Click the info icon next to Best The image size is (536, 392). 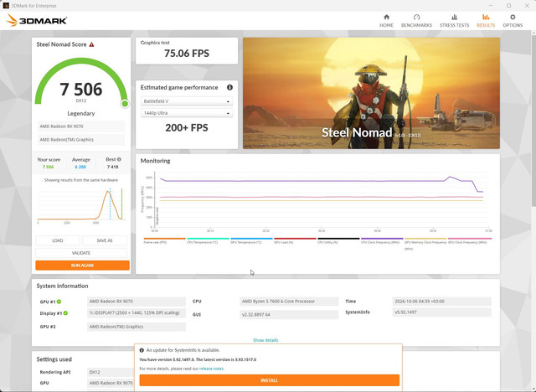click(x=119, y=159)
